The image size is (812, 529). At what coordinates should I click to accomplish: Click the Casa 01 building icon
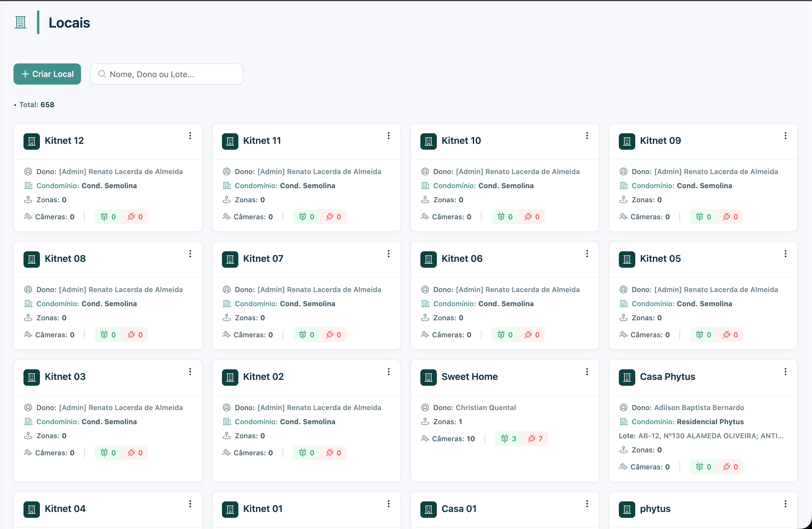pyautogui.click(x=429, y=509)
